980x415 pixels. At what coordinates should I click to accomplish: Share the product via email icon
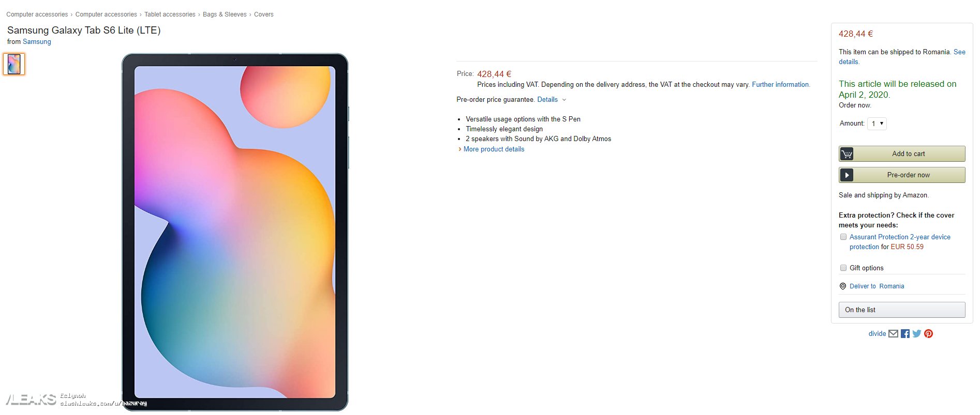(893, 334)
